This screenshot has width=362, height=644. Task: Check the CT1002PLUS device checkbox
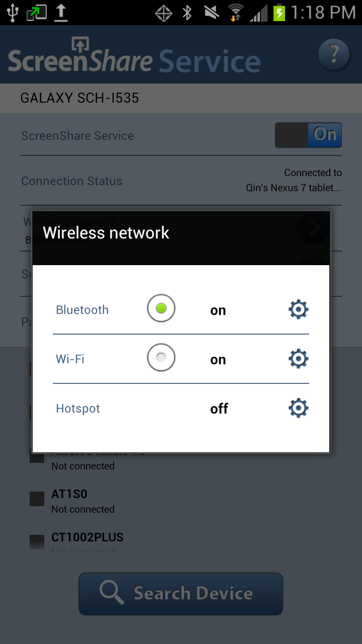[x=36, y=541]
